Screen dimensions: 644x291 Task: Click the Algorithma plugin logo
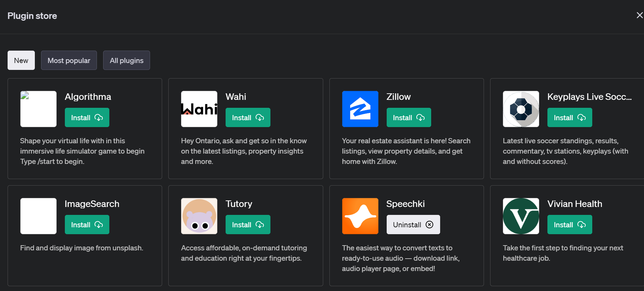(38, 109)
